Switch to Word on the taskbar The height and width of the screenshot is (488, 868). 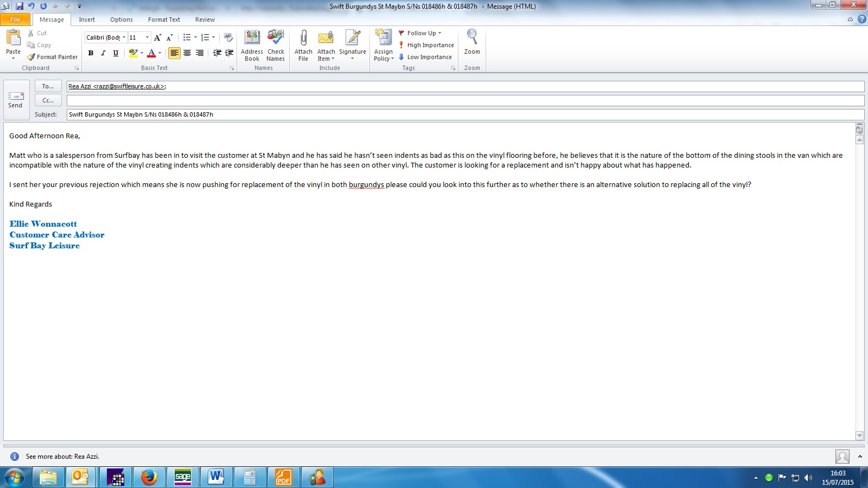(x=216, y=477)
